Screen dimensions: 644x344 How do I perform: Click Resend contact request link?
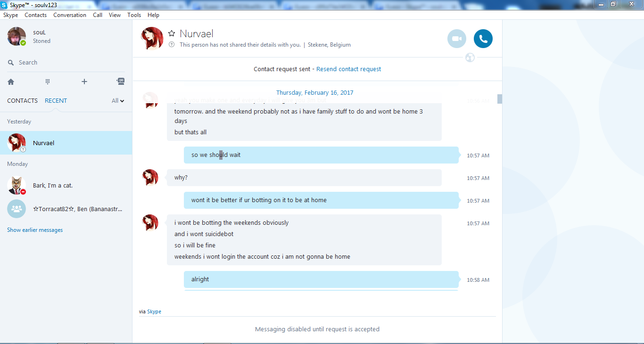pyautogui.click(x=349, y=69)
